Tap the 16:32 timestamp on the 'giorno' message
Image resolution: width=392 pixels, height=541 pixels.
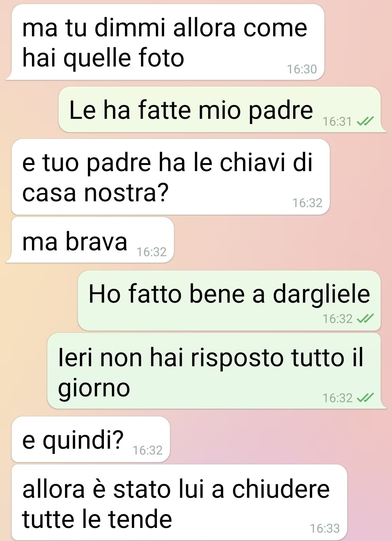click(338, 398)
